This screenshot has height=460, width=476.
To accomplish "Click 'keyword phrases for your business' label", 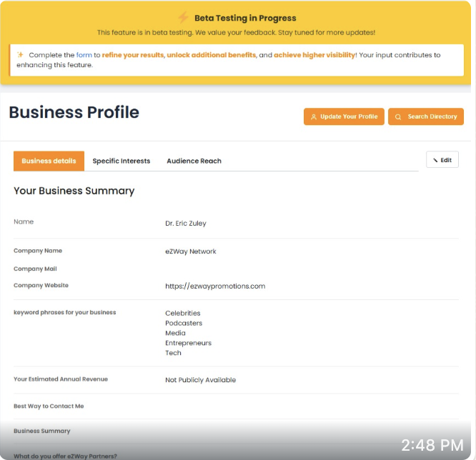I will 64,313.
